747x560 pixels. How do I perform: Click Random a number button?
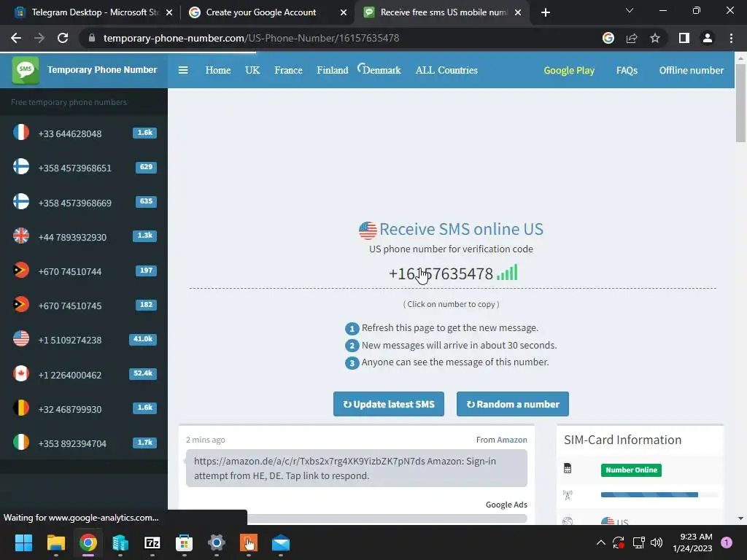point(513,404)
